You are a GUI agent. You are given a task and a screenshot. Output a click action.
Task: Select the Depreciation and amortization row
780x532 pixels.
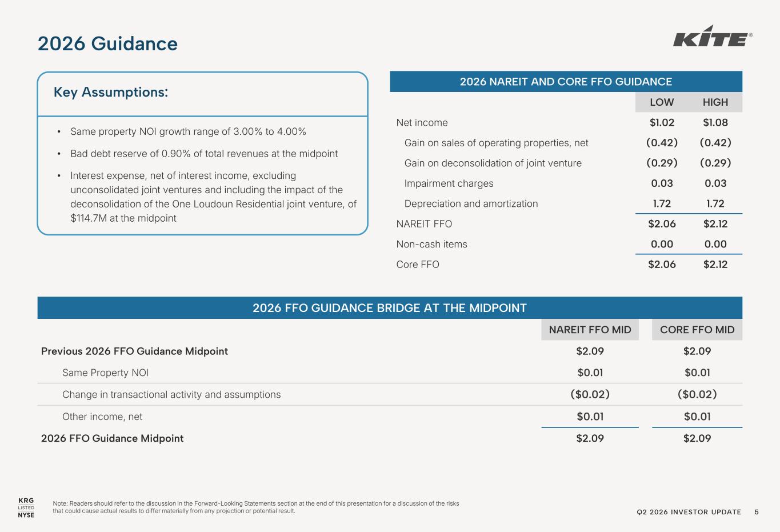click(x=566, y=204)
